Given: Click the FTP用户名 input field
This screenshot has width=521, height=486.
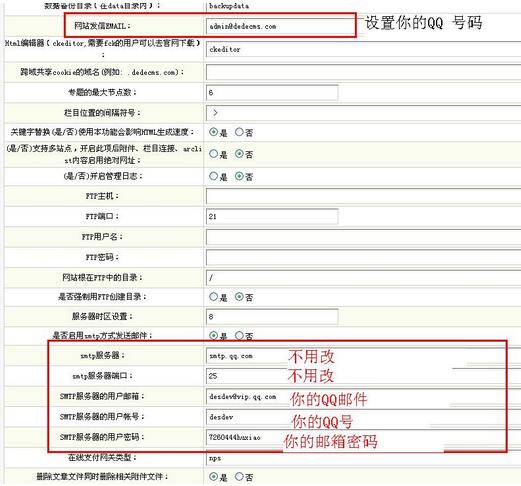Looking at the screenshot, I should tap(363, 237).
